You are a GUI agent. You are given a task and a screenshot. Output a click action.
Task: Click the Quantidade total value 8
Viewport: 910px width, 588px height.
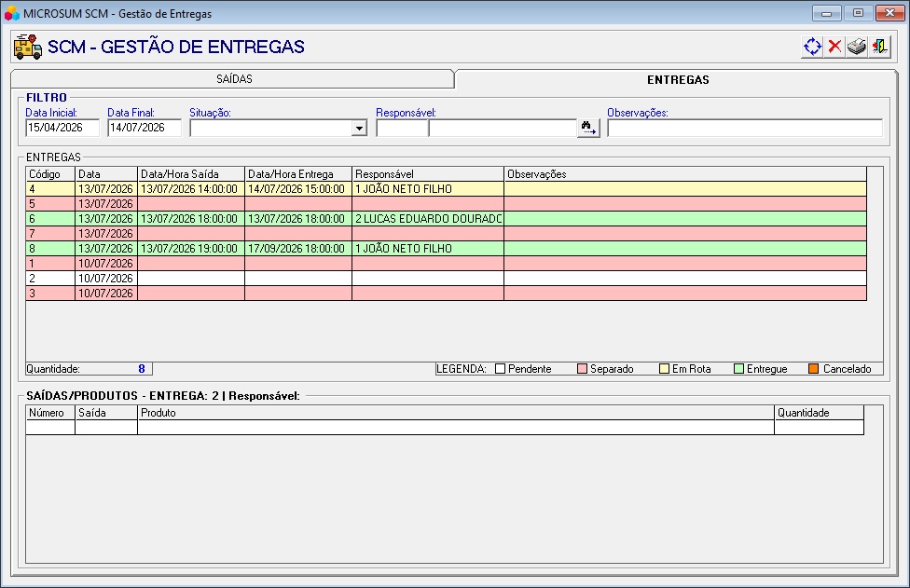tap(142, 369)
